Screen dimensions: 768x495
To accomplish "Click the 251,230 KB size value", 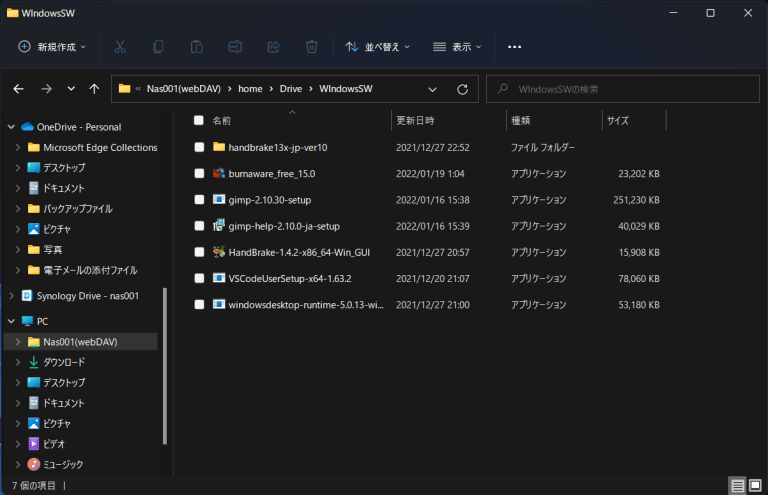I will pyautogui.click(x=636, y=200).
